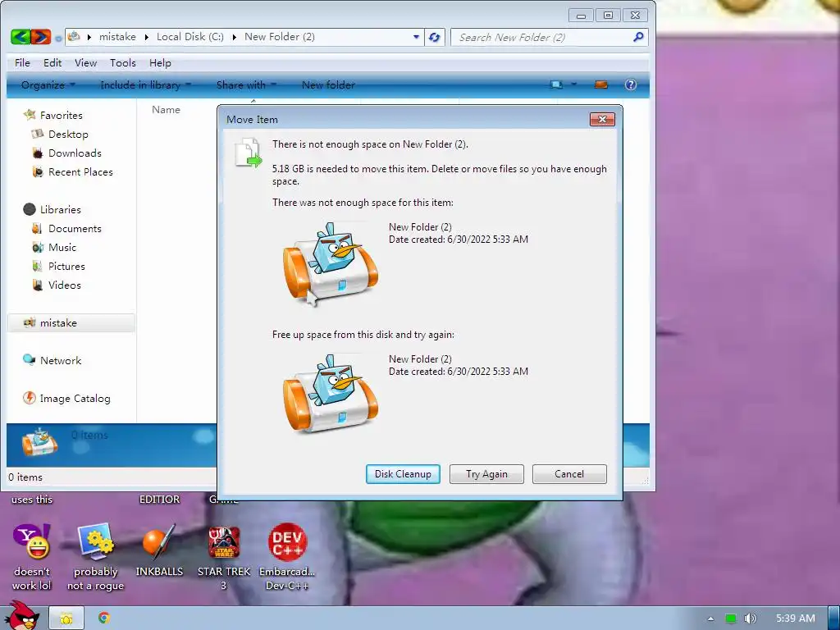
Task: Toggle the preview pane icon
Action: tap(601, 84)
